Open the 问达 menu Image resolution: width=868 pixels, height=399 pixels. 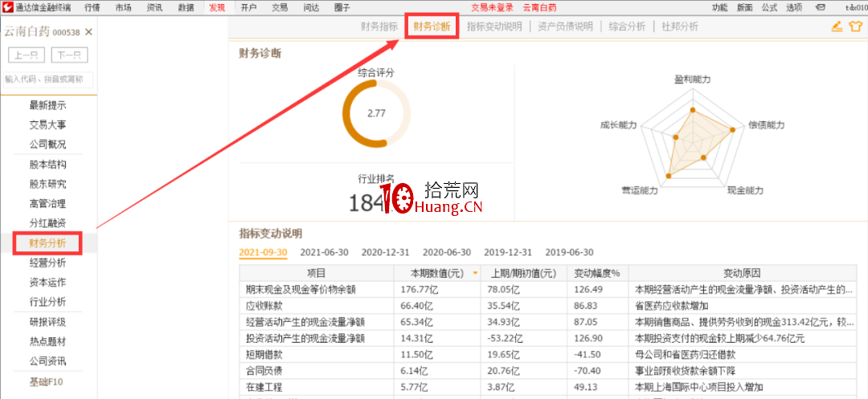pos(311,8)
